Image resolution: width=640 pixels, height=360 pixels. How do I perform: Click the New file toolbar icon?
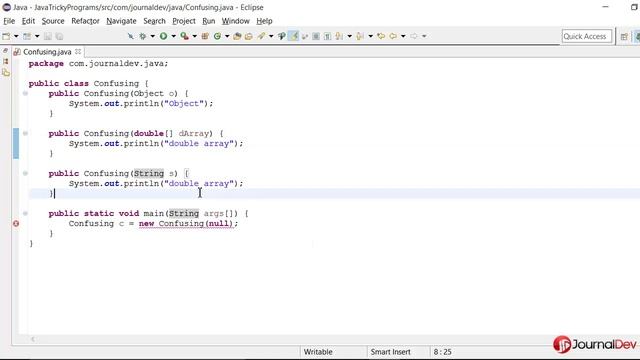(6, 36)
